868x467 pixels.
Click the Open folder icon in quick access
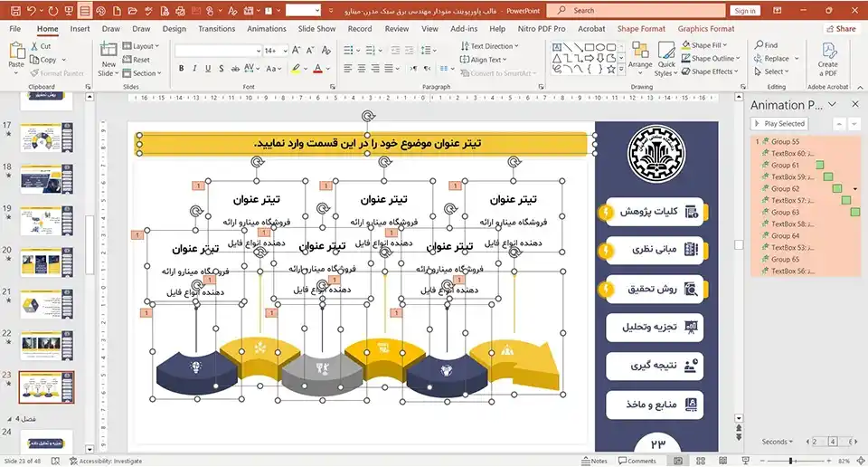pos(132,11)
